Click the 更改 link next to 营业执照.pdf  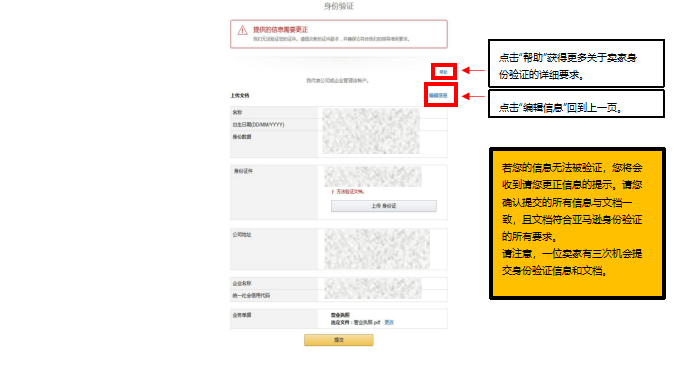coord(389,322)
